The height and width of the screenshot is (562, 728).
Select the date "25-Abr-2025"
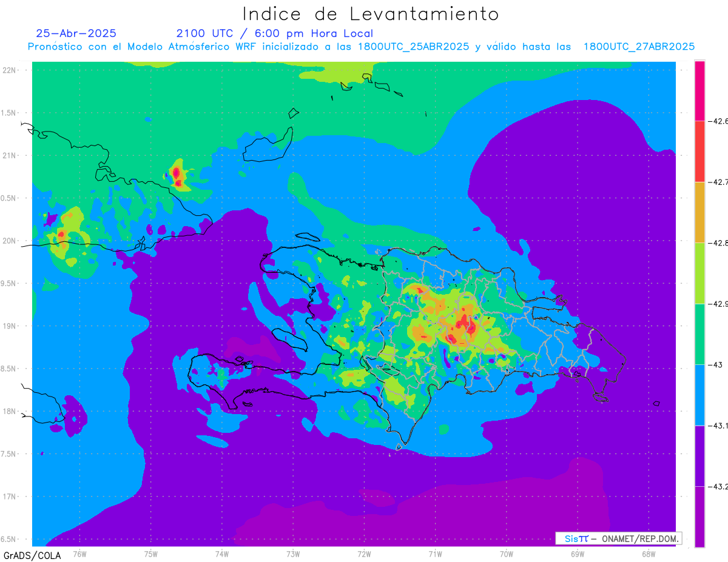point(76,33)
